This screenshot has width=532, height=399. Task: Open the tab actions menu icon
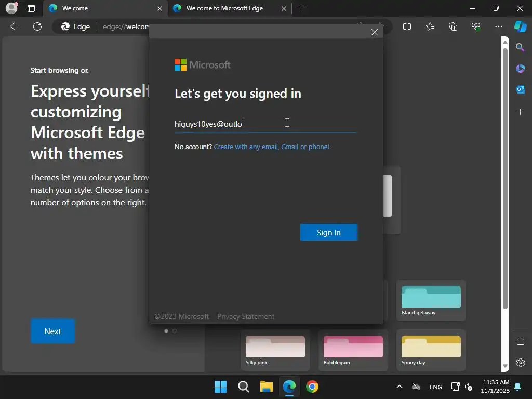[31, 8]
